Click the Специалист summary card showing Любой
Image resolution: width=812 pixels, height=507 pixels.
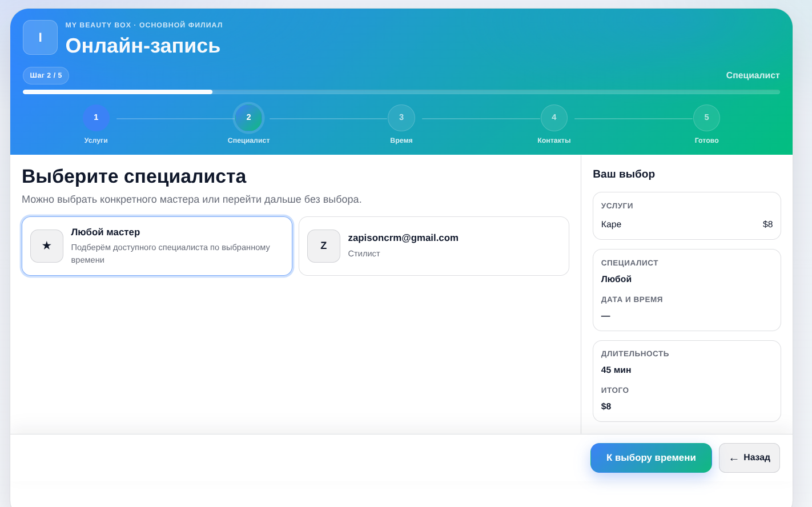[686, 289]
